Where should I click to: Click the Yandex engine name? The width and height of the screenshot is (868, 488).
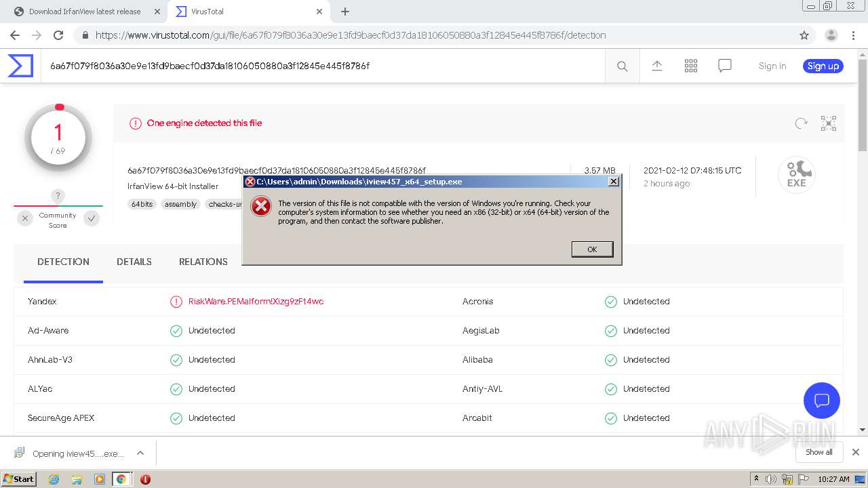[42, 302]
